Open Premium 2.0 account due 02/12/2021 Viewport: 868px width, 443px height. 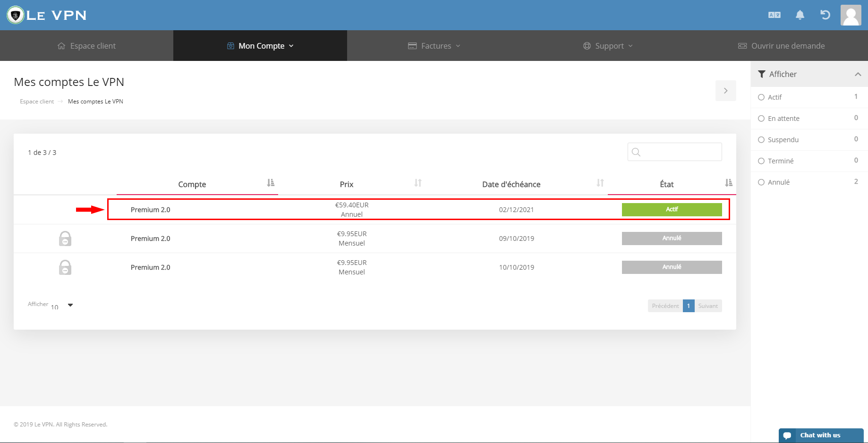[x=150, y=210]
